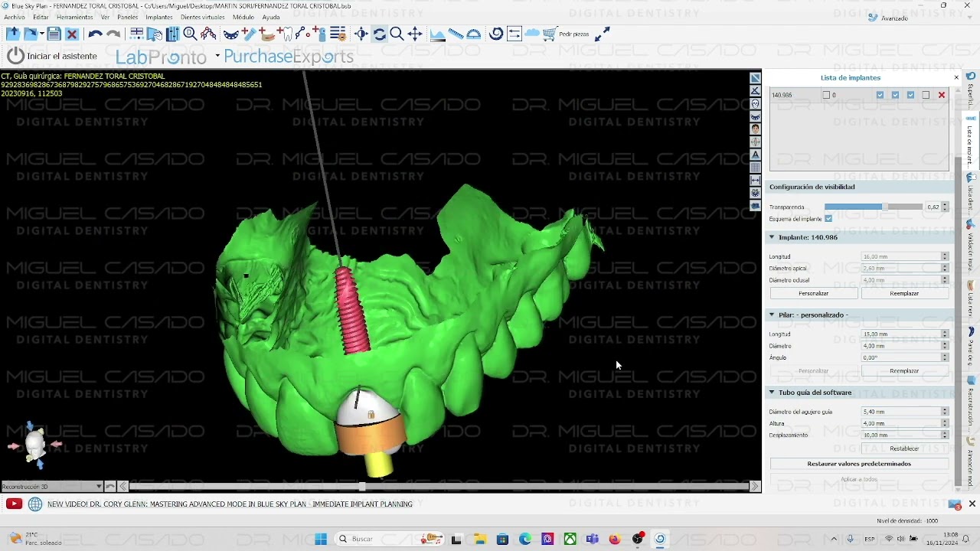The image size is (980, 551).
Task: Click YouTube icon in news bar
Action: (x=14, y=504)
